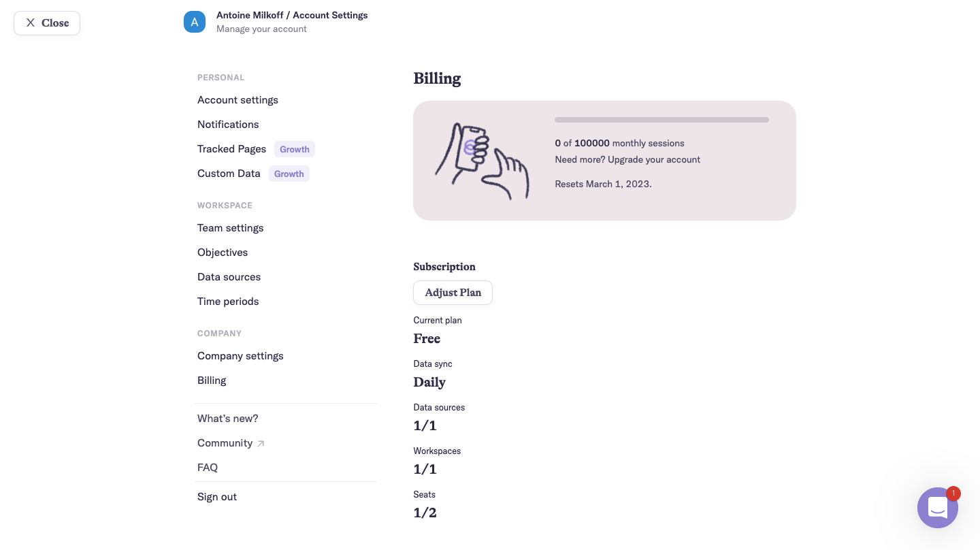Viewport: 980px width, 550px height.
Task: Click the phone-in-hand billing illustration
Action: (482, 161)
